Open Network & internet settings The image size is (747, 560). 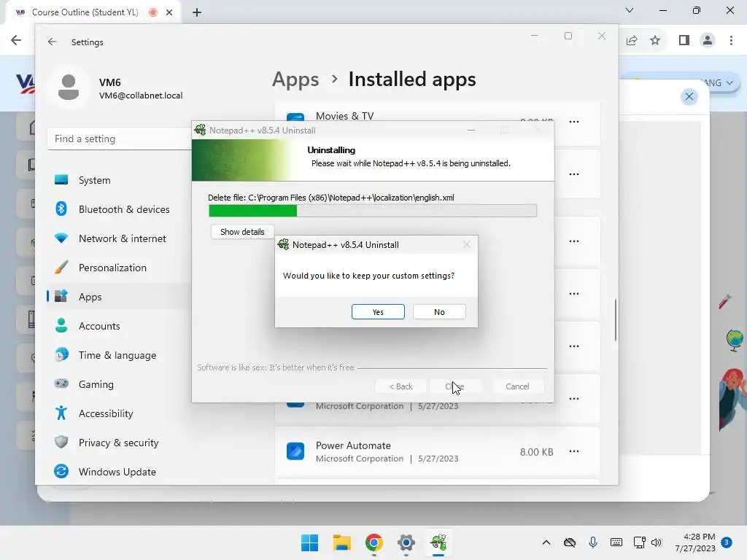tap(119, 238)
